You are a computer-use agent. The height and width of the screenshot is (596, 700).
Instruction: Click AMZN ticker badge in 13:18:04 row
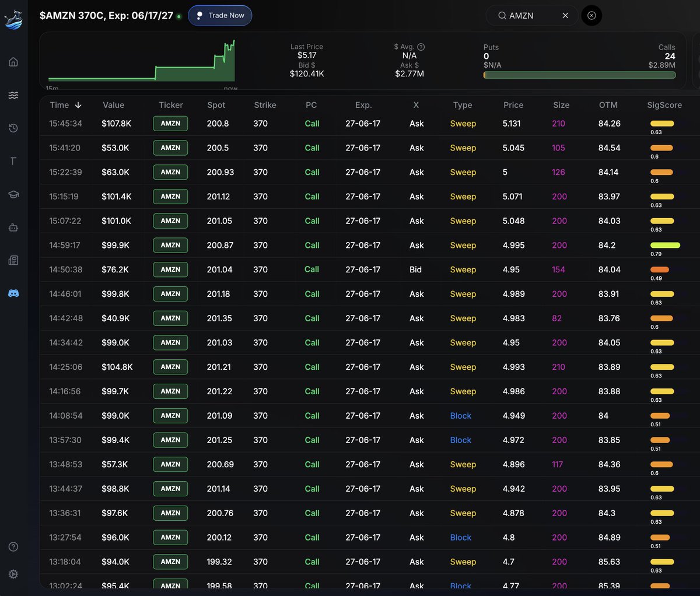click(170, 562)
